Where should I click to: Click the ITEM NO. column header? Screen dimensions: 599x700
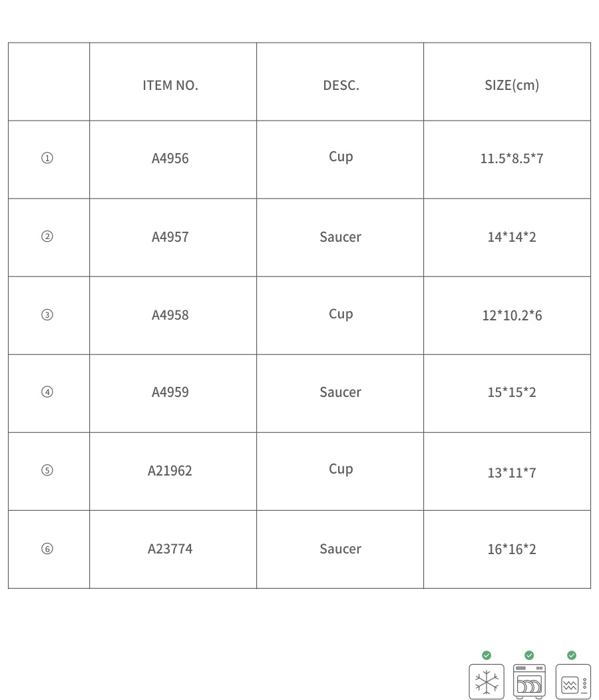click(170, 85)
